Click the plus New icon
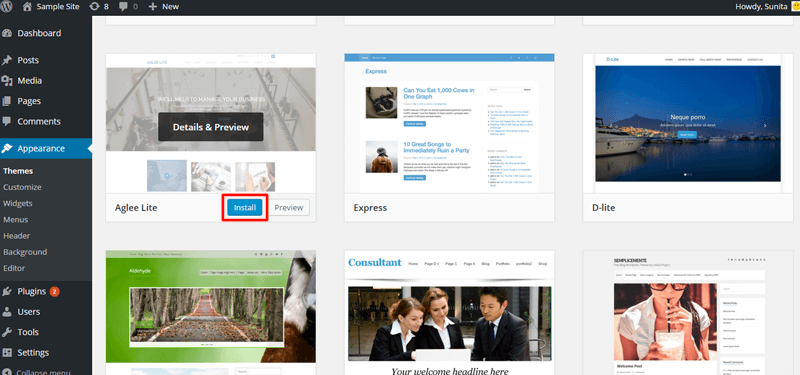 click(153, 7)
